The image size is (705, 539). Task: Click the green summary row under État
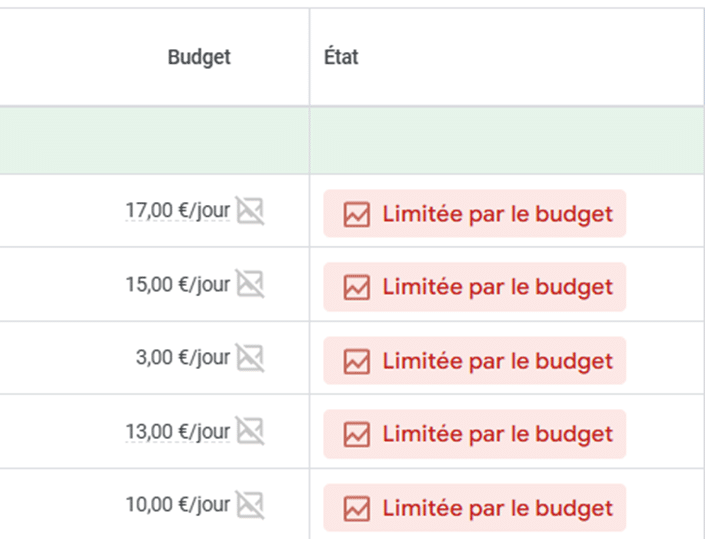click(x=506, y=141)
